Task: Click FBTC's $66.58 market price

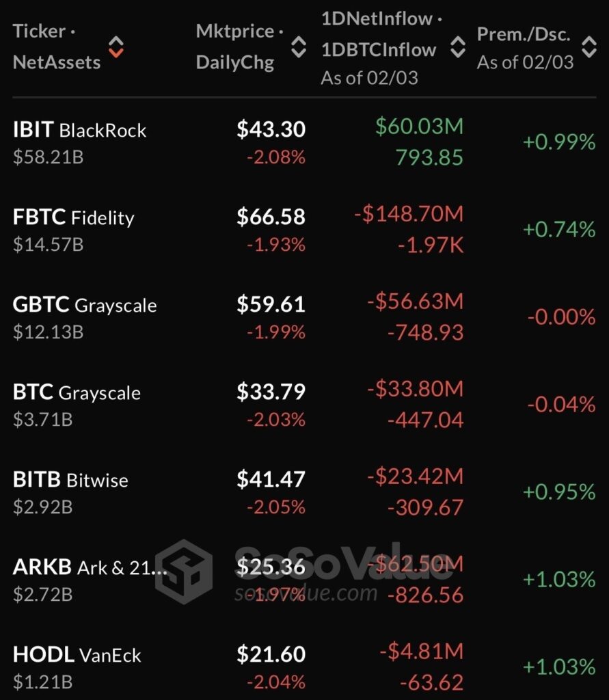Action: click(271, 217)
